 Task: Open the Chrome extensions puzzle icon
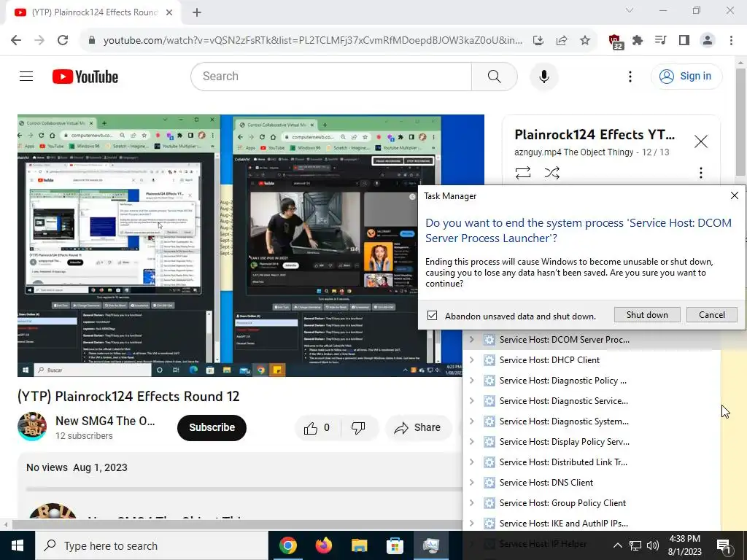(x=638, y=41)
